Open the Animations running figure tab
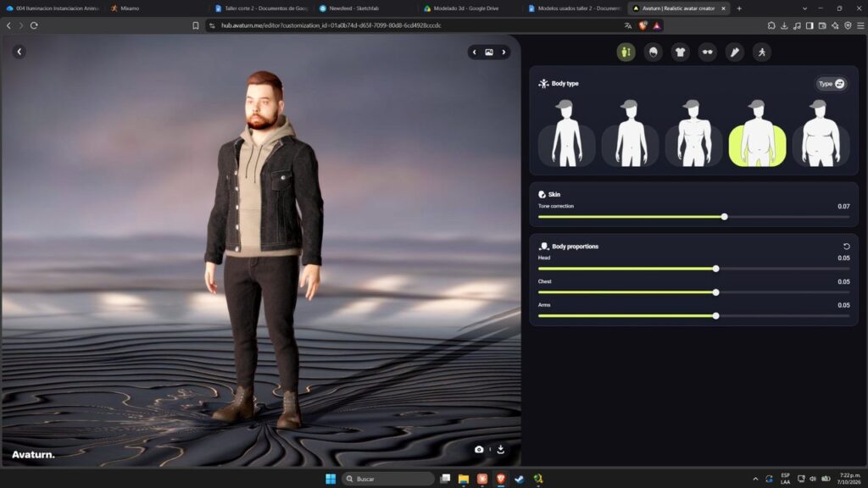The image size is (868, 488). click(762, 52)
